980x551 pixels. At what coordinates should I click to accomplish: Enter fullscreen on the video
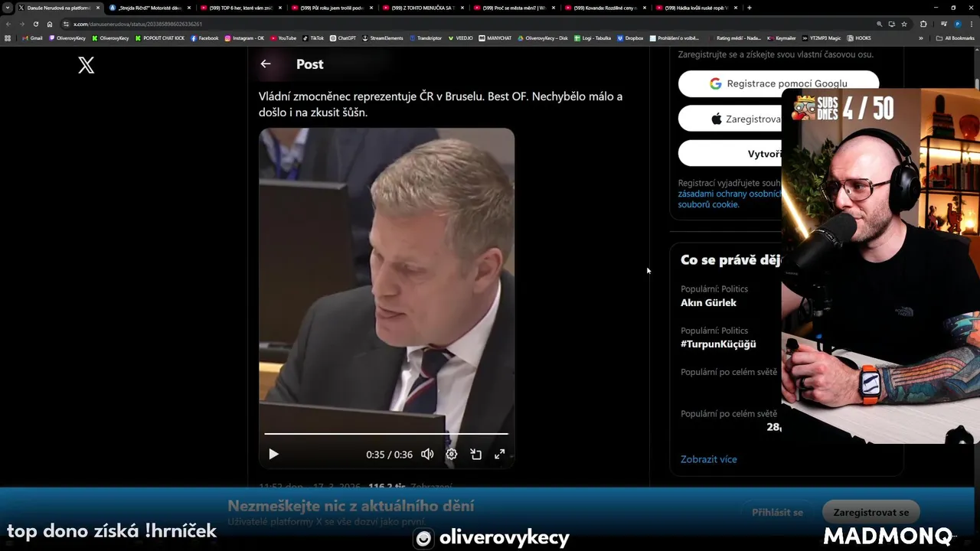[500, 454]
